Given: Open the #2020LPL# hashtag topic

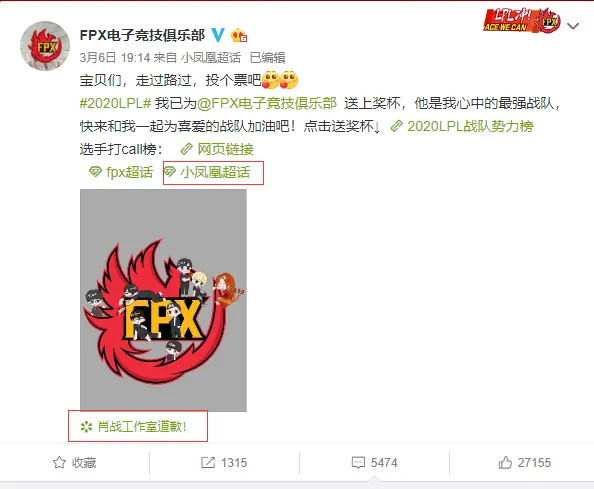Looking at the screenshot, I should [x=116, y=103].
